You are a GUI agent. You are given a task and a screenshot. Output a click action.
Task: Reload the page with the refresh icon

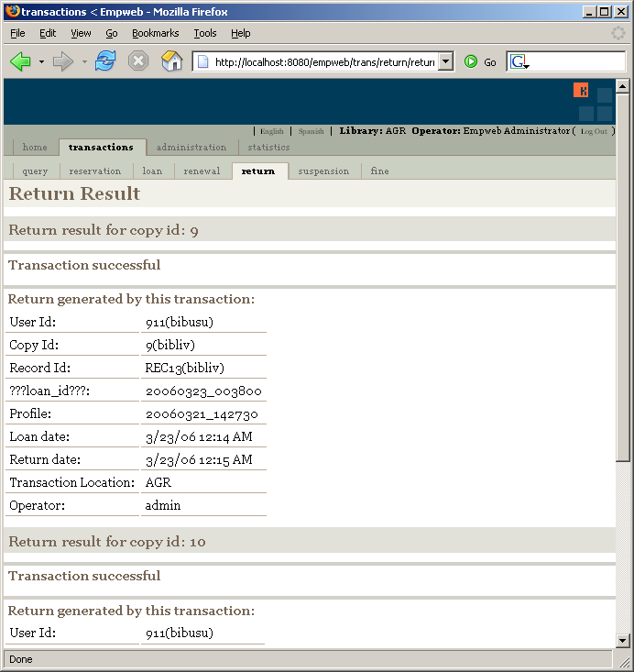[x=105, y=61]
